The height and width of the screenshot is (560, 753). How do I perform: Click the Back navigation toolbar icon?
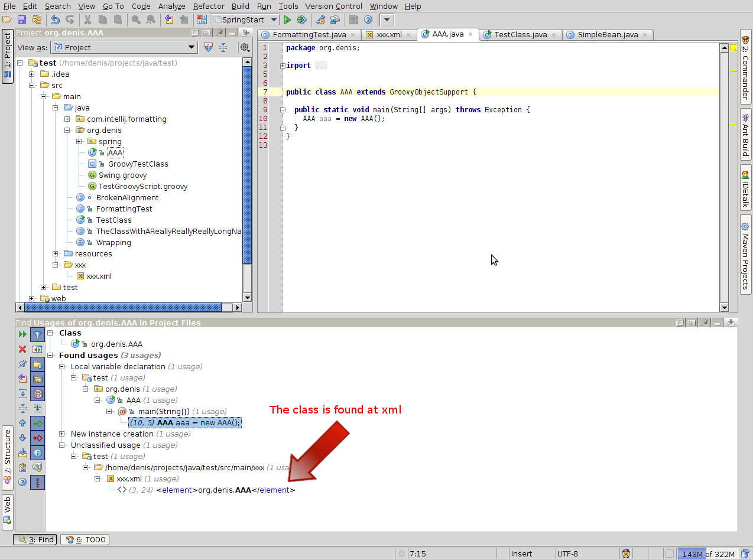pyautogui.click(x=170, y=19)
